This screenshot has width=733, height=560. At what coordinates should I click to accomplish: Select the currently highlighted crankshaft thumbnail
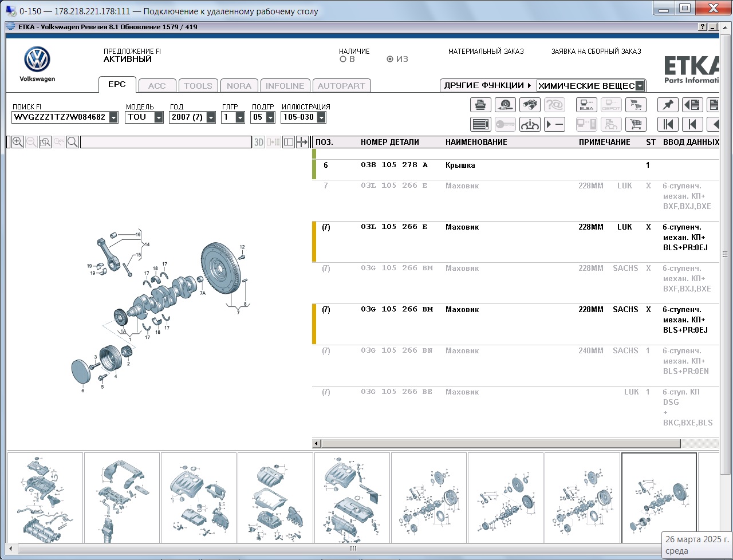(x=659, y=498)
